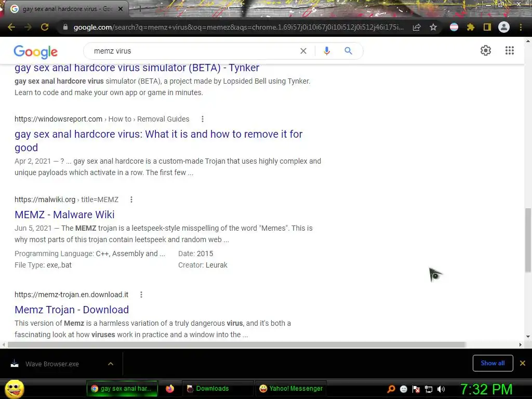Open Google quick settings gear
Viewport: 532px width, 399px height.
486,50
